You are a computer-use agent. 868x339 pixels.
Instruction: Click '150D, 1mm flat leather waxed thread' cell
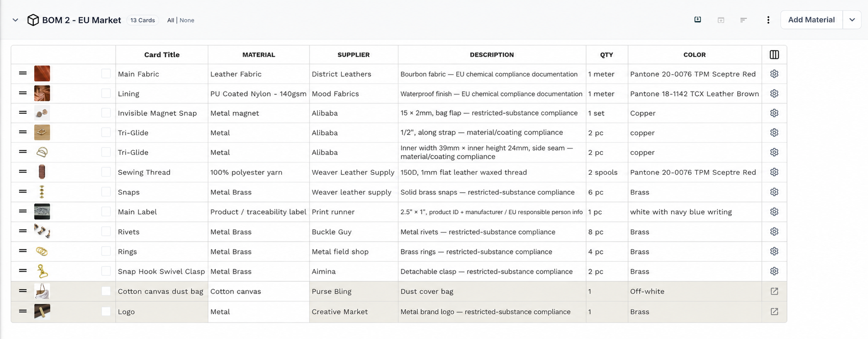[x=492, y=172]
